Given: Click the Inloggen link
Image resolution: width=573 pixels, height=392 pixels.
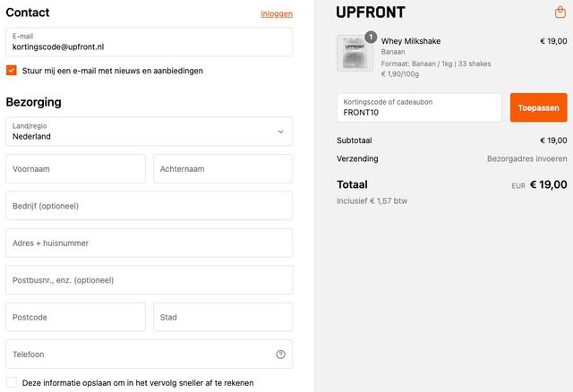Looking at the screenshot, I should (x=277, y=14).
